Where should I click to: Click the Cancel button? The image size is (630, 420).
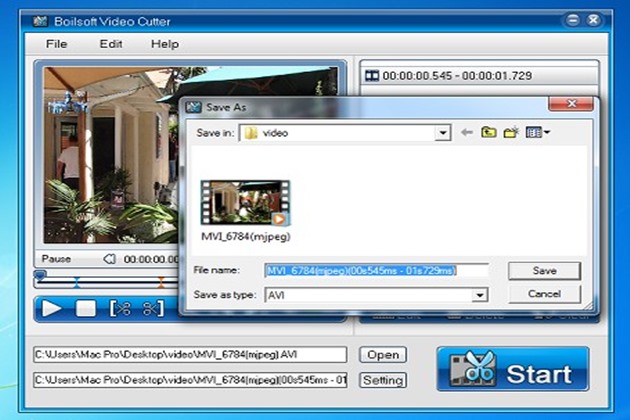point(544,294)
